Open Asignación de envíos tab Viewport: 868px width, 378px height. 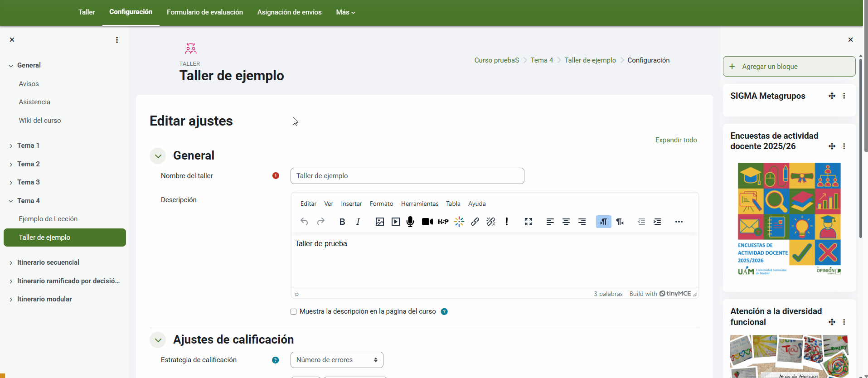[290, 12]
